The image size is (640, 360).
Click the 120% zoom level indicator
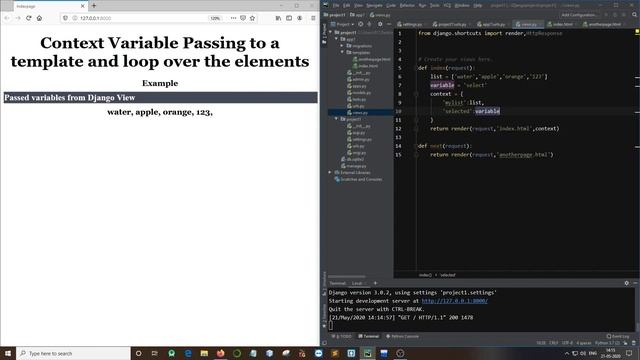(215, 18)
